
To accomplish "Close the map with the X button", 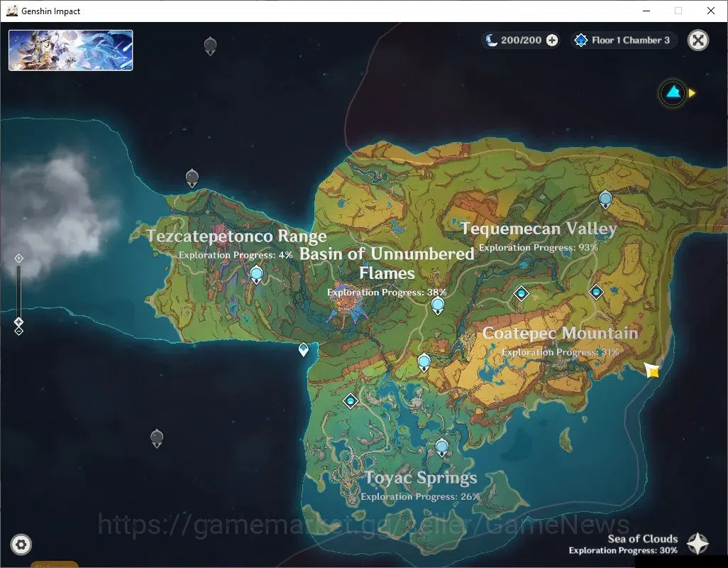I will point(697,40).
